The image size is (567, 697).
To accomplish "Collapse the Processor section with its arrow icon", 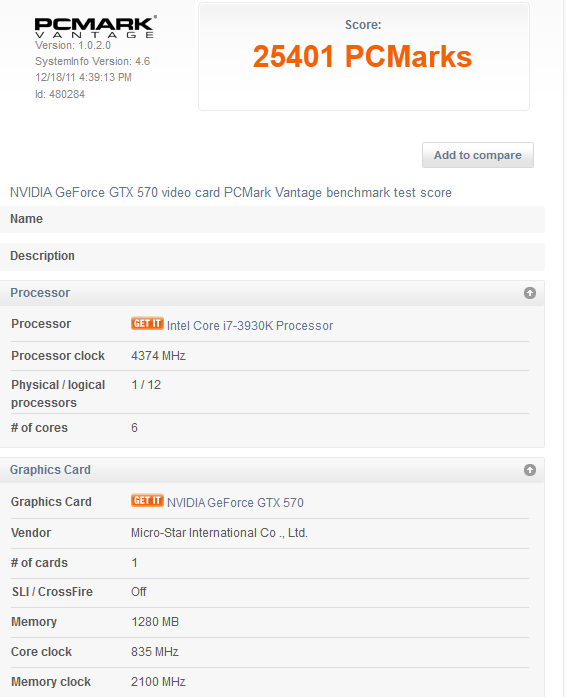I will [x=530, y=293].
